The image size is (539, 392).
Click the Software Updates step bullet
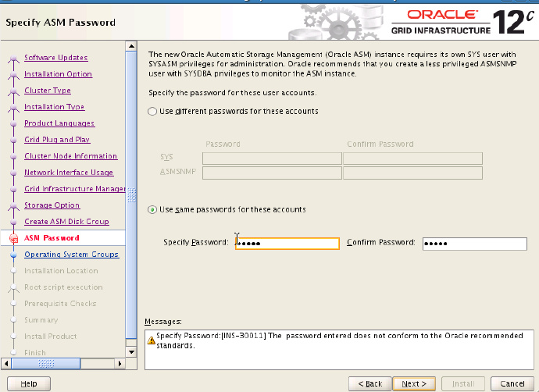[x=13, y=58]
